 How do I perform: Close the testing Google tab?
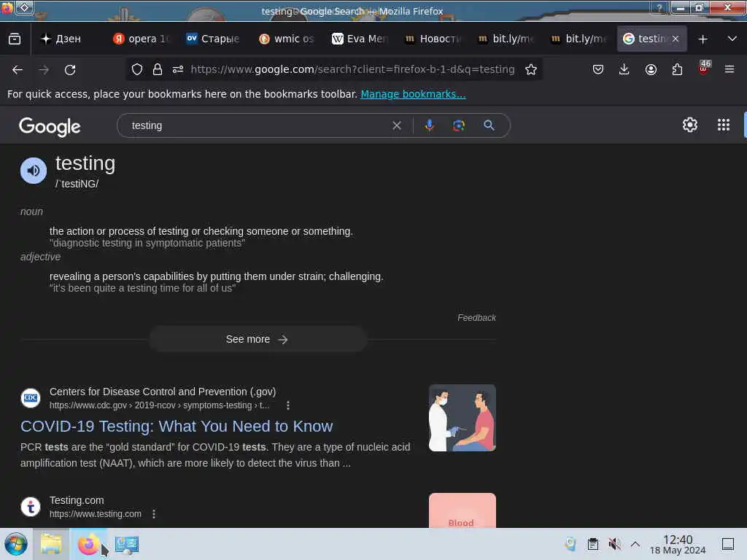(x=676, y=39)
